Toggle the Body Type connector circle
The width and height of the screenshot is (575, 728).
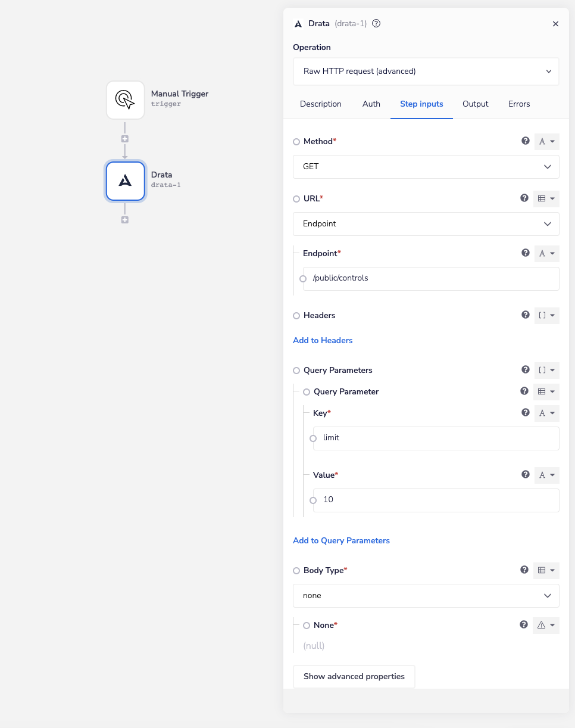296,571
